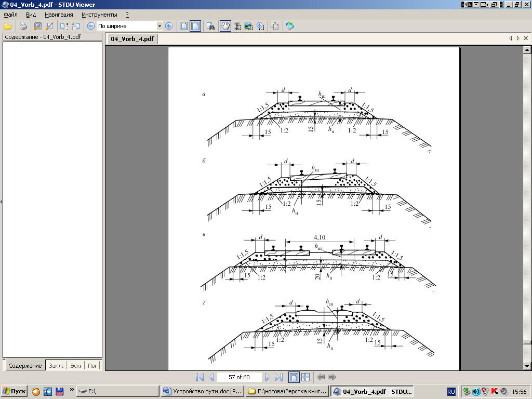The height and width of the screenshot is (399, 532).
Task: Navigate back in view history
Action: (321, 377)
